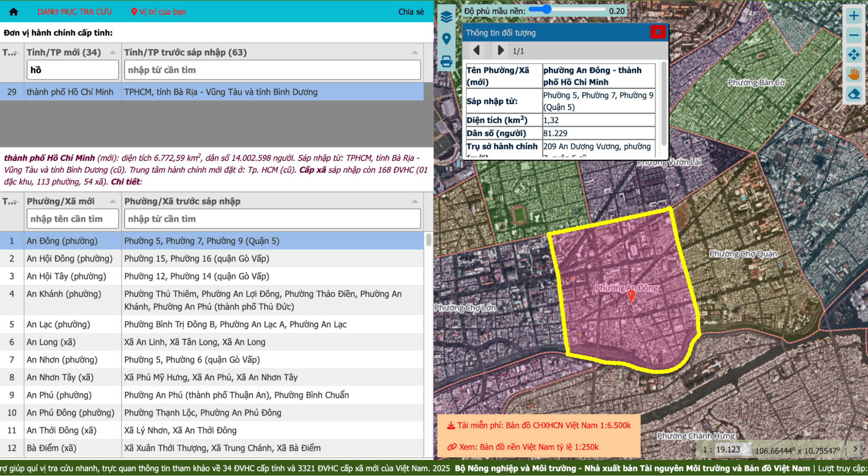This screenshot has width=868, height=476.
Task: Expand the coordinate bar right chevron
Action: point(855,449)
